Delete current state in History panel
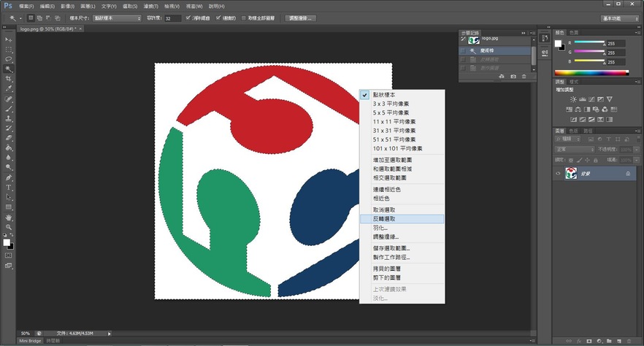 [524, 77]
